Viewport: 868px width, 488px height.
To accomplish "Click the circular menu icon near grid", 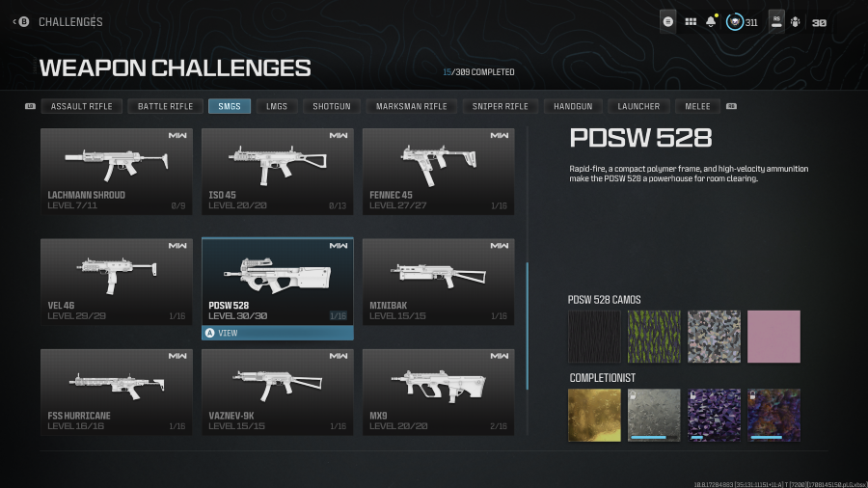I will pyautogui.click(x=668, y=22).
